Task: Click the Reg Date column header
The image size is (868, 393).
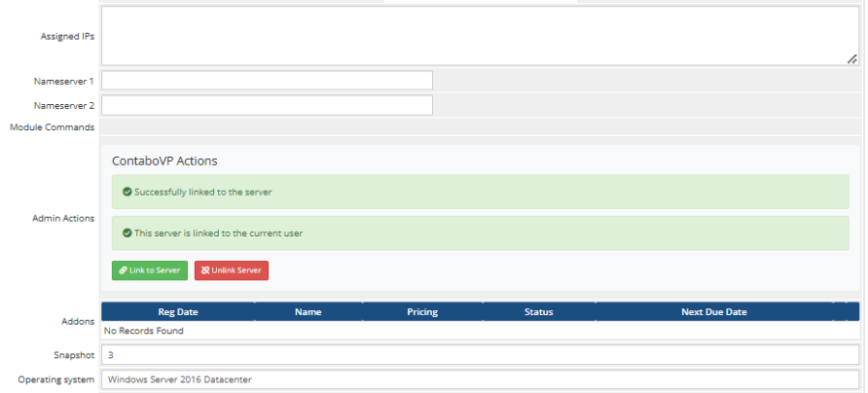Action: (x=178, y=312)
